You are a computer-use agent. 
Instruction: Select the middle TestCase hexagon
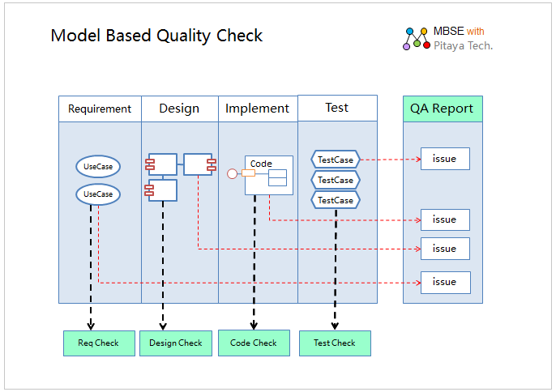coord(336,180)
